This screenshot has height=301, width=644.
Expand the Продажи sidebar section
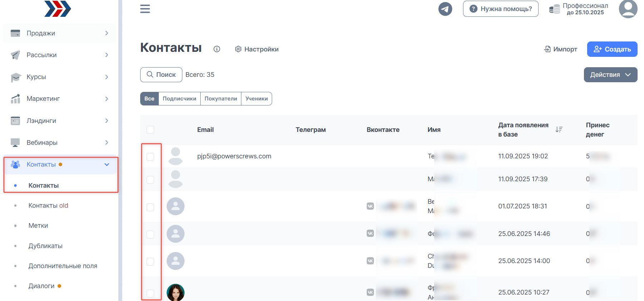click(x=59, y=33)
